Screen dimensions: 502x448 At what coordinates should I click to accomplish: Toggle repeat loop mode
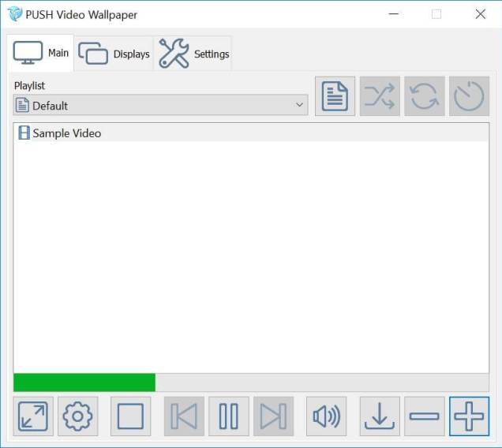pyautogui.click(x=424, y=96)
